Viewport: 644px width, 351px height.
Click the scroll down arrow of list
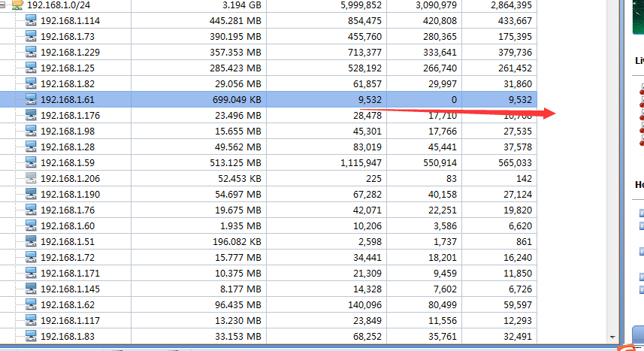[x=613, y=337]
